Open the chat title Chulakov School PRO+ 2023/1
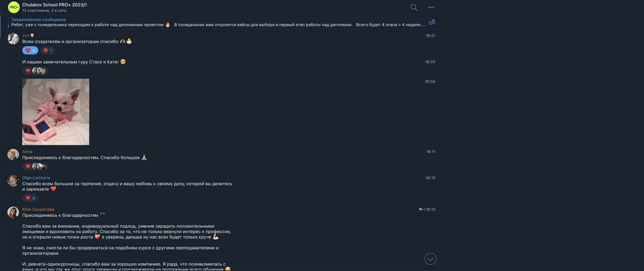Viewport: 644px width, 271px height. coord(55,5)
